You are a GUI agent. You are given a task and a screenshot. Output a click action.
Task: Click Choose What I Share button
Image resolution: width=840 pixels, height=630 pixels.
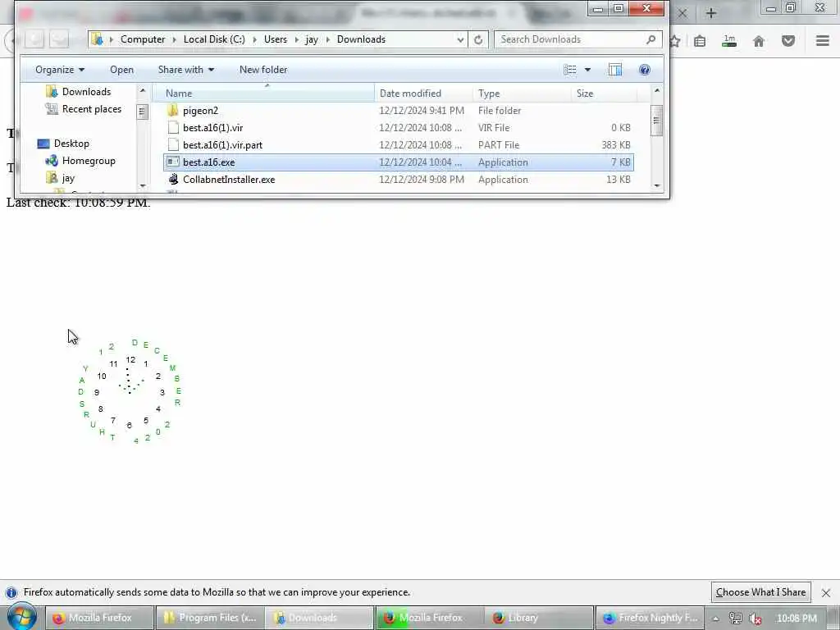point(760,592)
